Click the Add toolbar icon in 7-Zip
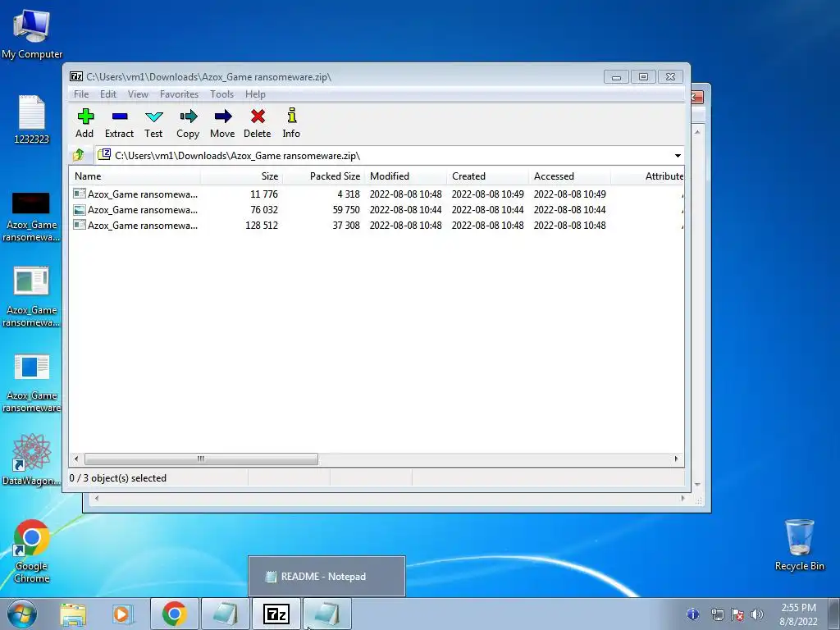The image size is (840, 630). coord(84,123)
